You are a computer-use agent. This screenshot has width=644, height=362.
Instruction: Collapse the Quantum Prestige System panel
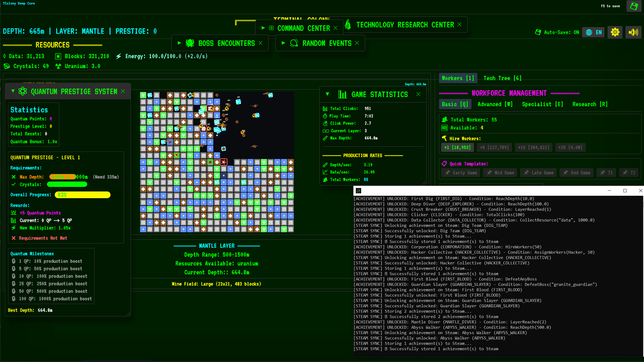click(12, 91)
